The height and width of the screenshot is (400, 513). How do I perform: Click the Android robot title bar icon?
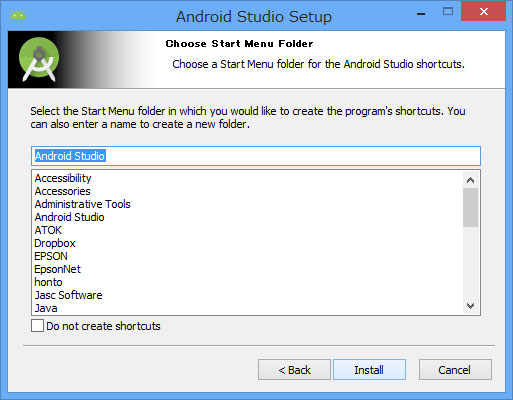[18, 15]
